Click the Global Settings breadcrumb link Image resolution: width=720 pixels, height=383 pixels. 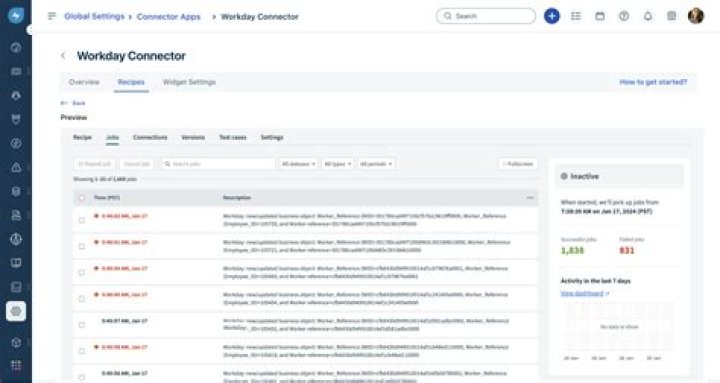[x=95, y=17]
